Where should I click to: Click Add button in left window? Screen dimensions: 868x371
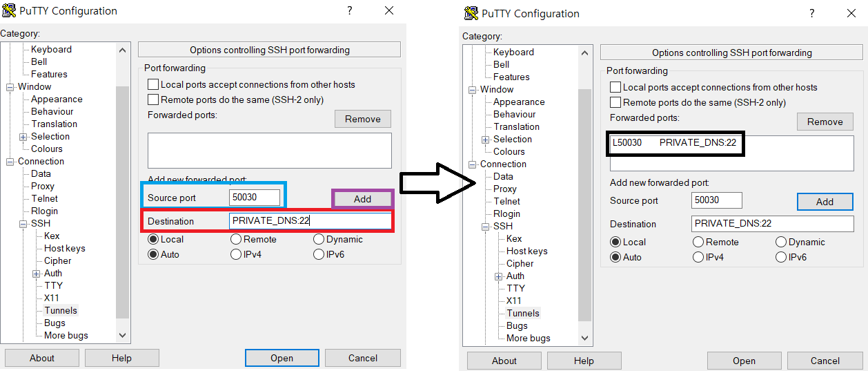pyautogui.click(x=363, y=198)
